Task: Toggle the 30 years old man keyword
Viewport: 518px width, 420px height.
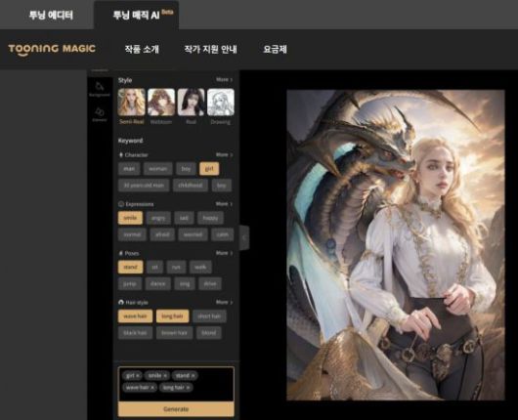Action: point(144,186)
